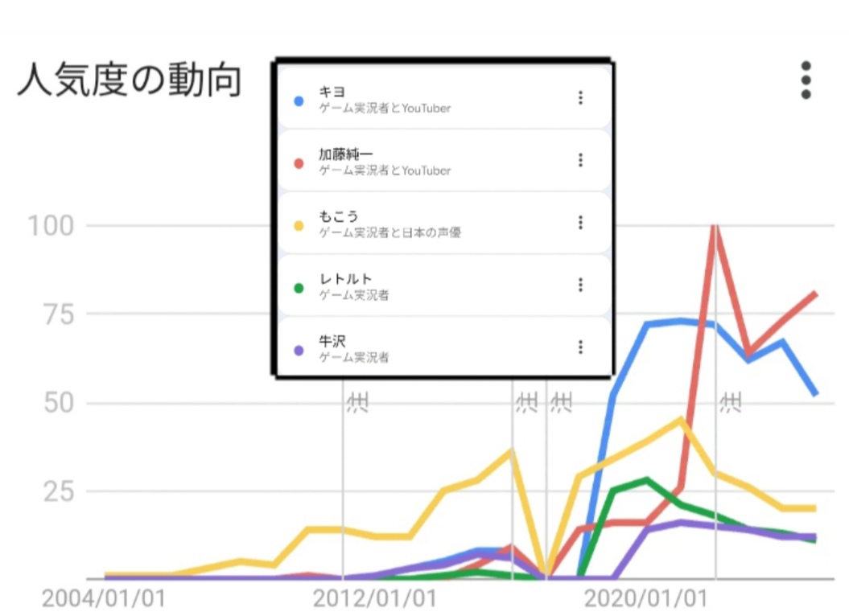Viewport: 849px width, 616px height.
Task: Open three-dot menu for もこう
Action: [580, 222]
